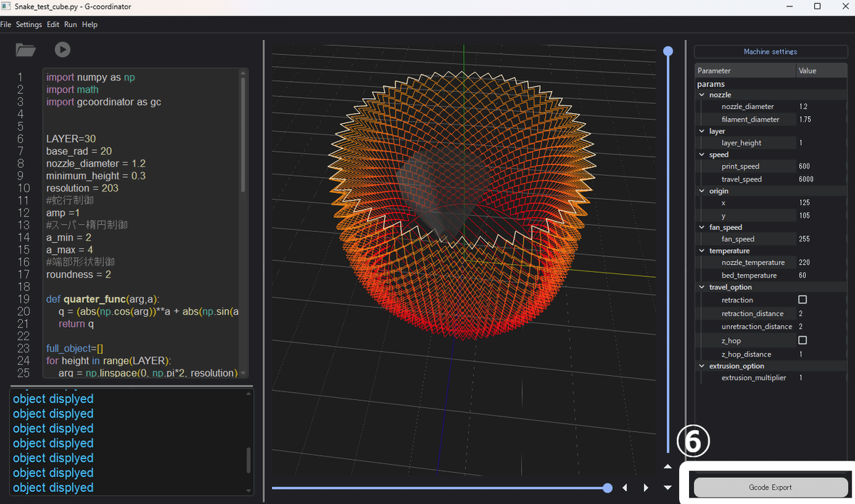Click the right arrow beside the horizontal slider

click(x=646, y=488)
